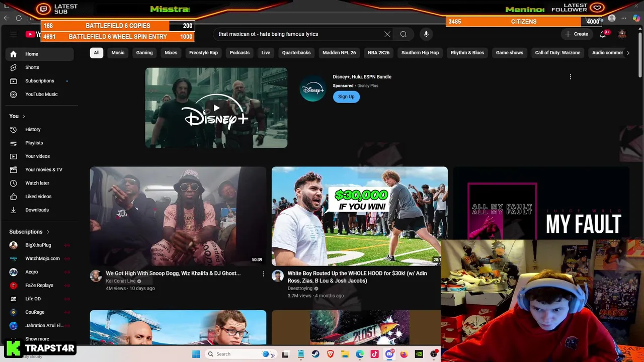Expand Subscriptions section header
Image resolution: width=644 pixels, height=362 pixels.
(29, 232)
